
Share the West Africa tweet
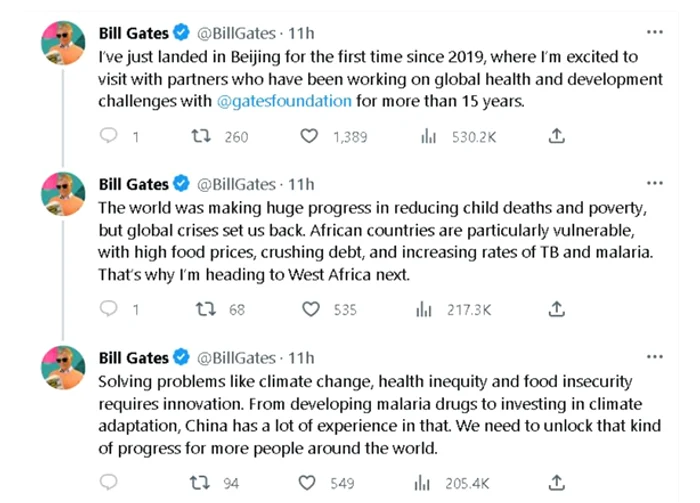557,309
